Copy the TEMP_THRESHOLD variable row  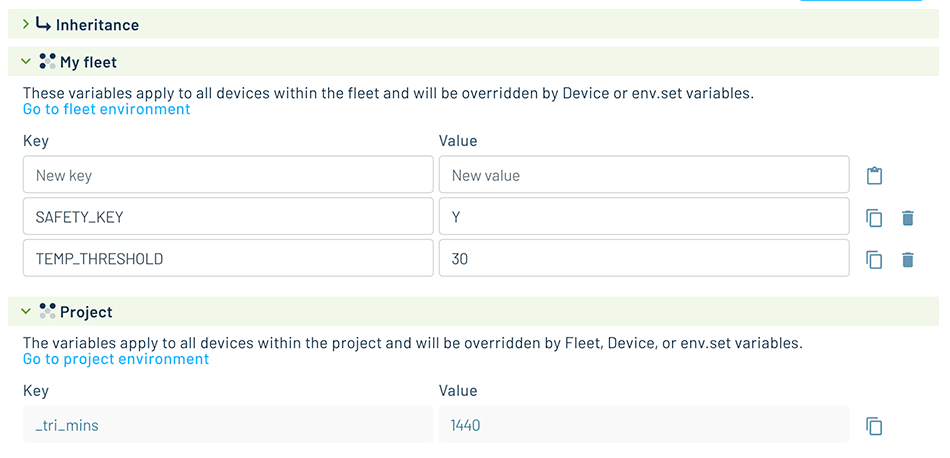pos(874,259)
